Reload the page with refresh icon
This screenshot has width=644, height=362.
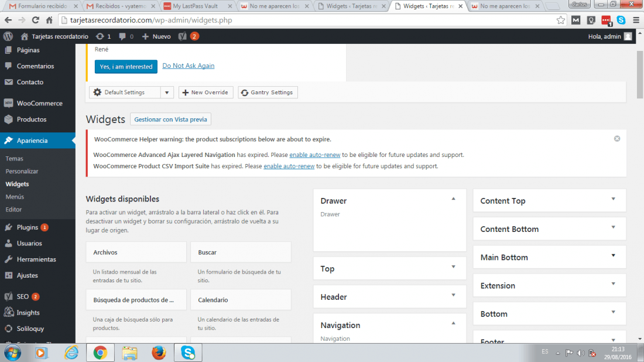tap(35, 20)
